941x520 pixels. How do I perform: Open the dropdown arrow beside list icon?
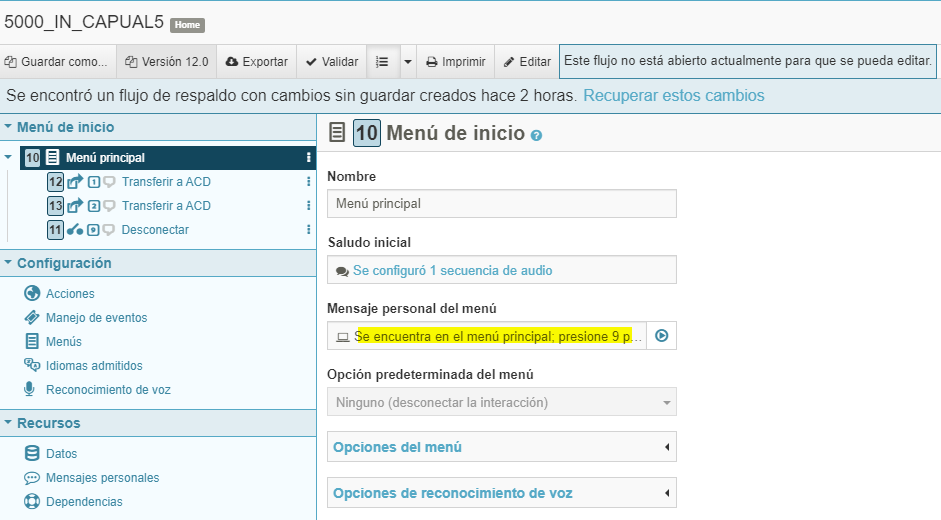point(408,61)
